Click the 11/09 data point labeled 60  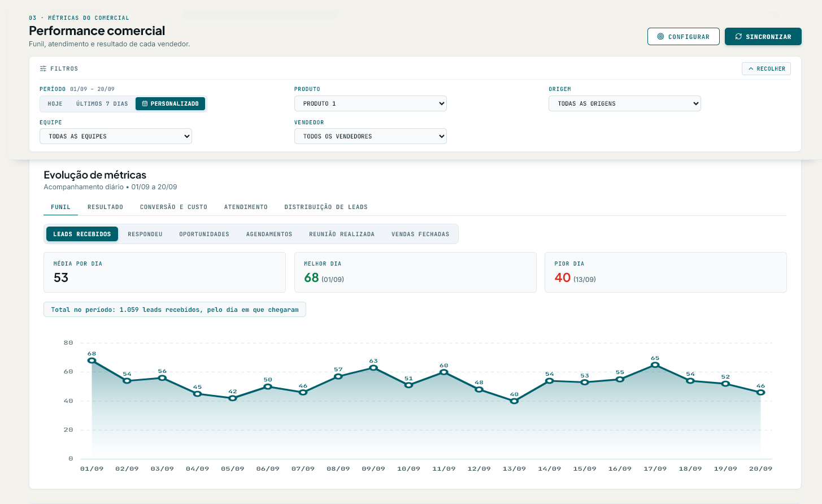(x=444, y=372)
